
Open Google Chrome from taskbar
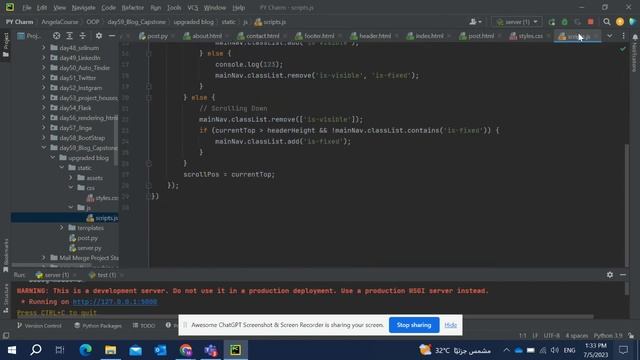pos(186,350)
